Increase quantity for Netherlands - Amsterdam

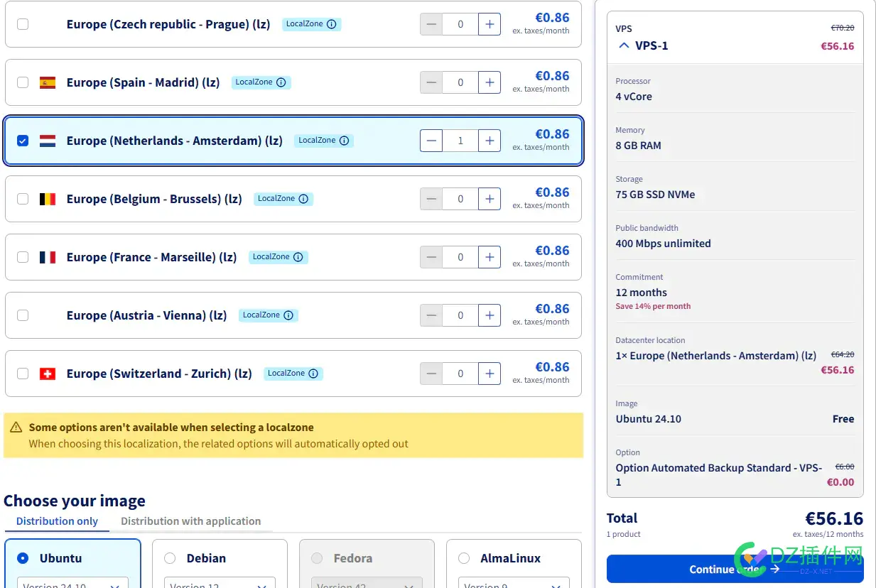[x=490, y=141]
